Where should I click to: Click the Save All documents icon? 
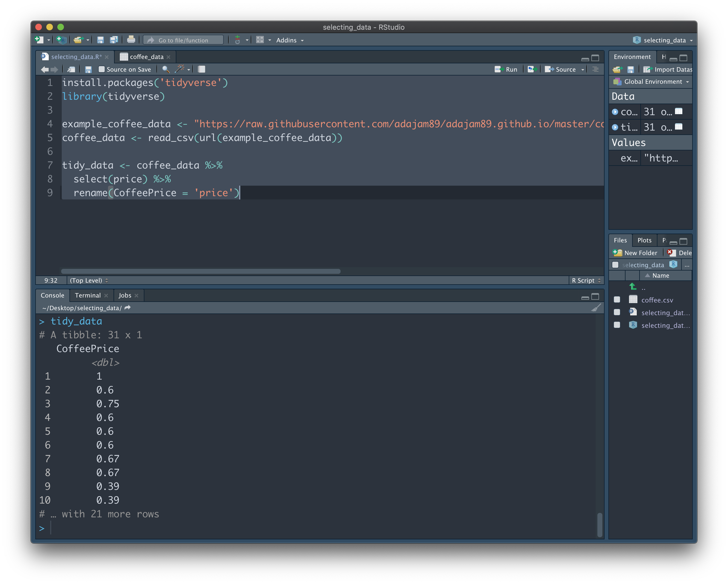point(114,40)
